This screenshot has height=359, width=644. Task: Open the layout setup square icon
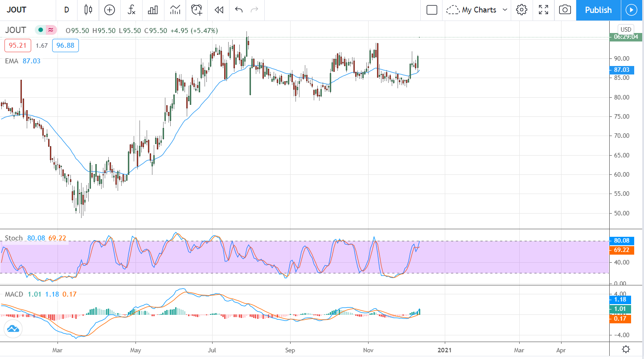[431, 10]
